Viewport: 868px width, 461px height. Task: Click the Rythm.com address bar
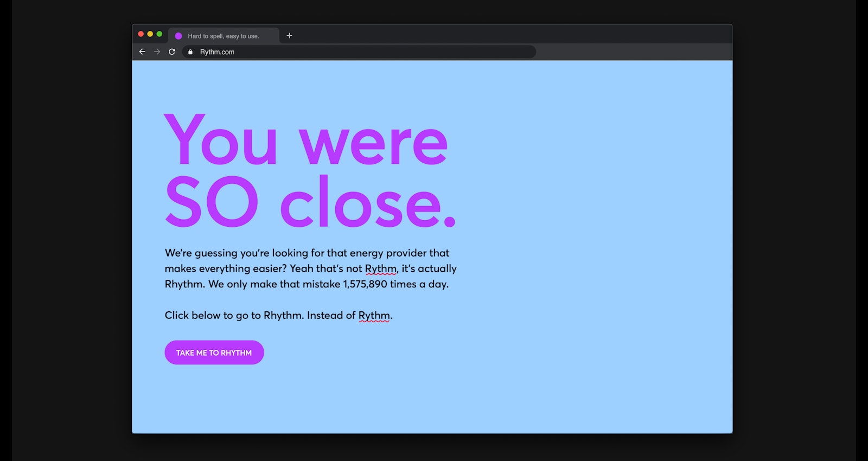point(359,52)
